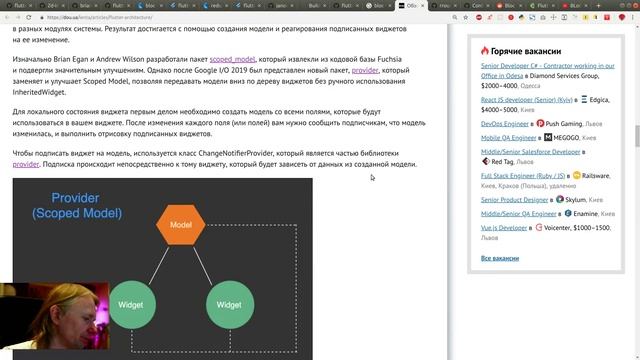Open Full Stack Engineer (Ruby / JS) vacancy

[523, 176]
